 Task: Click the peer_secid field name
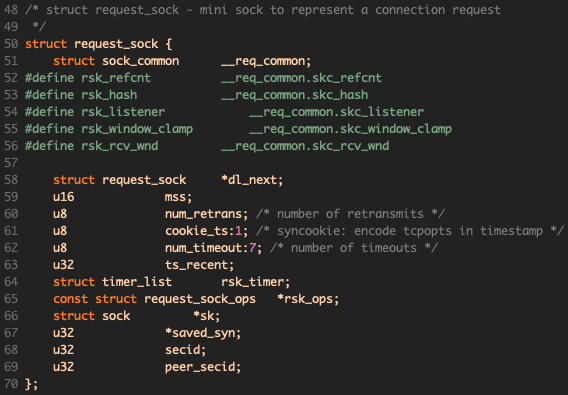[200, 367]
